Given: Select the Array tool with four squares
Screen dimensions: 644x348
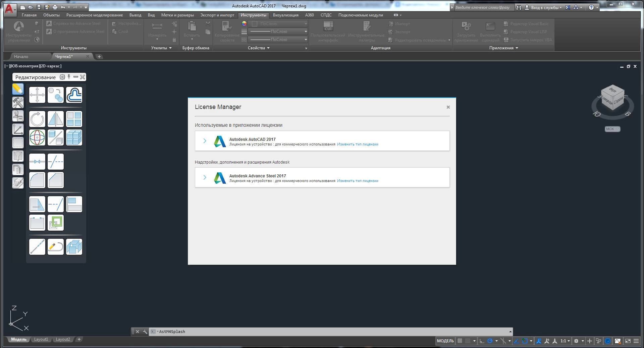Looking at the screenshot, I should point(74,119).
